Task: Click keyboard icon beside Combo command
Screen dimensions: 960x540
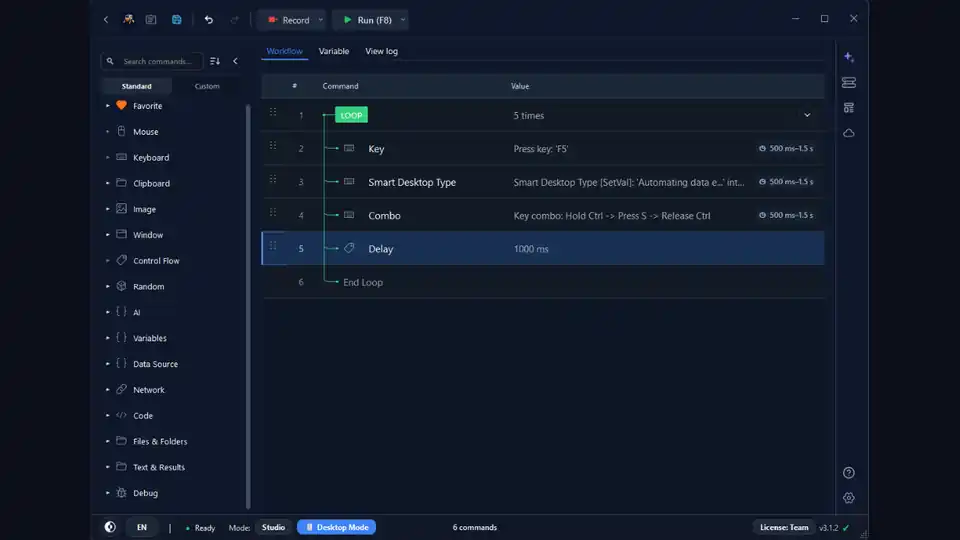Action: [x=349, y=215]
